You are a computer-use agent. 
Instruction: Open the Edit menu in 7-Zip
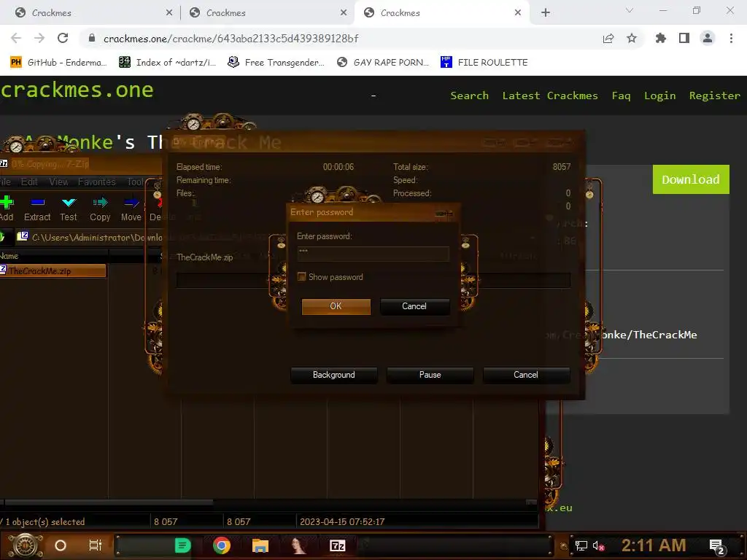coord(29,182)
